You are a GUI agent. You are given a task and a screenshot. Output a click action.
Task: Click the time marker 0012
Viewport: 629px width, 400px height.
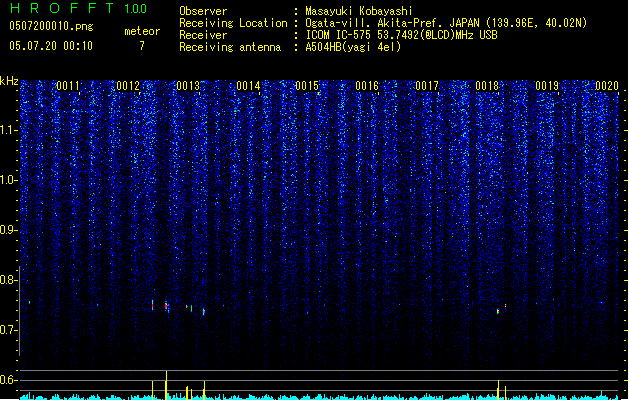128,86
